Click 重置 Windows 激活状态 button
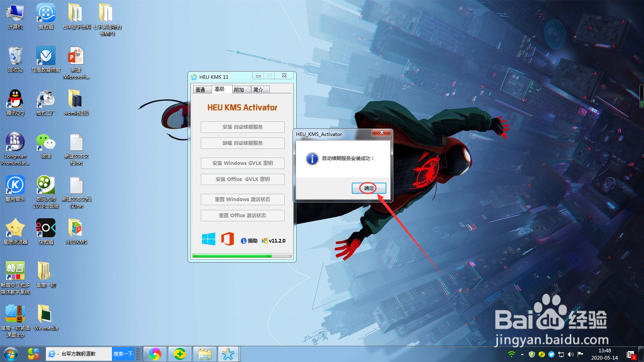 coord(243,200)
